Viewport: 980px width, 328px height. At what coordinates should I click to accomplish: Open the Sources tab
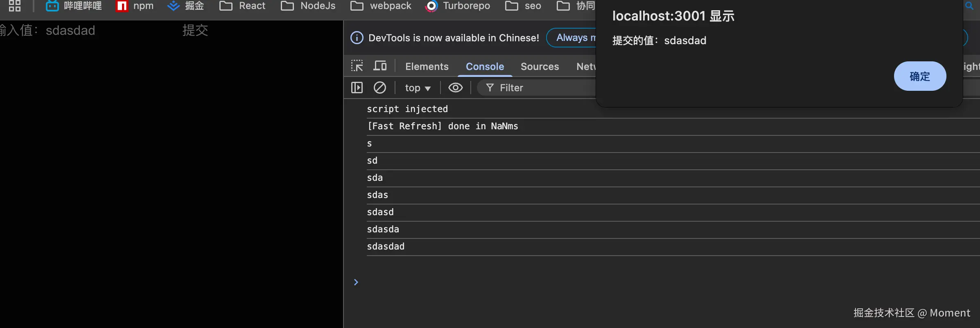click(540, 66)
